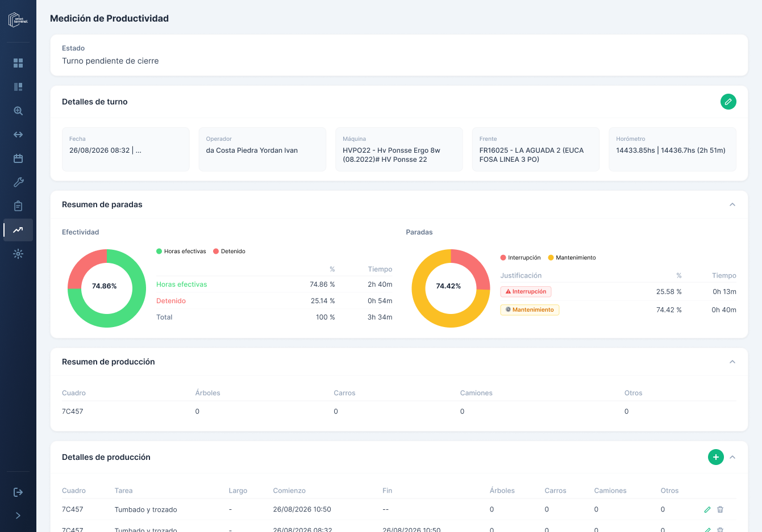Screen dimensions: 762x532
Task: Click the yellow Mantenimiento justification badge
Action: (530, 309)
